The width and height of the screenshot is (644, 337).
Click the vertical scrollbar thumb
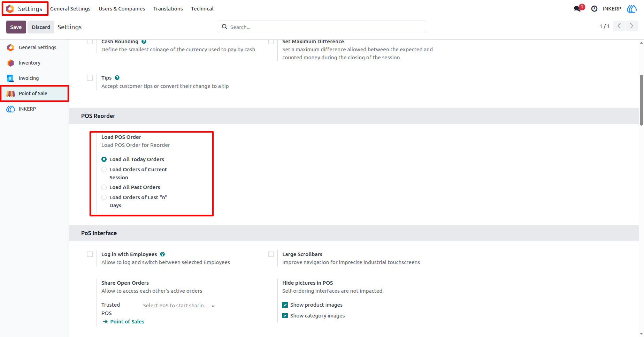(641, 100)
